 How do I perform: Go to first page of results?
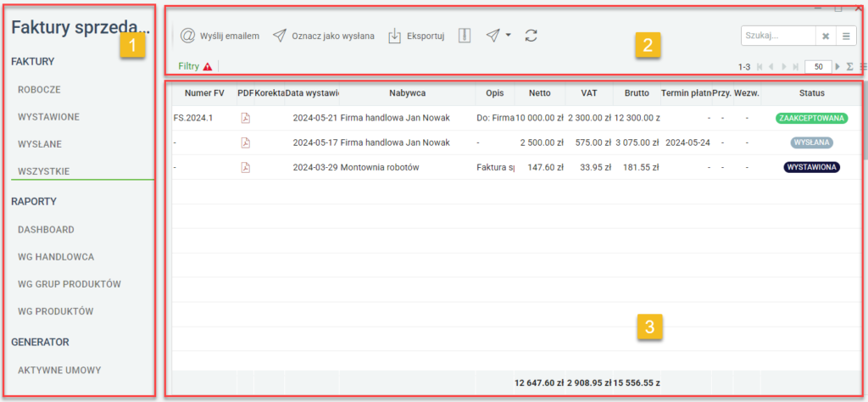759,66
